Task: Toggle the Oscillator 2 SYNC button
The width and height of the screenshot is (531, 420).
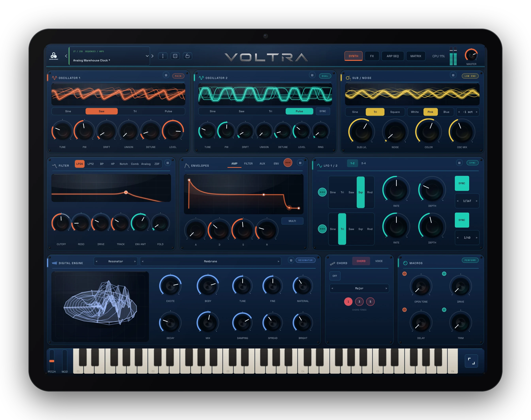Action: tap(323, 111)
